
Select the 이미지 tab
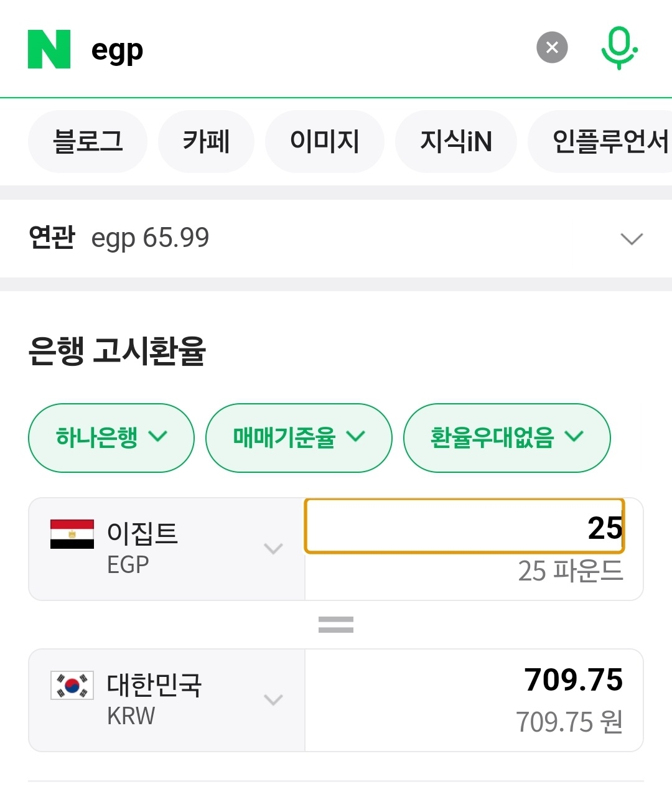[x=324, y=141]
